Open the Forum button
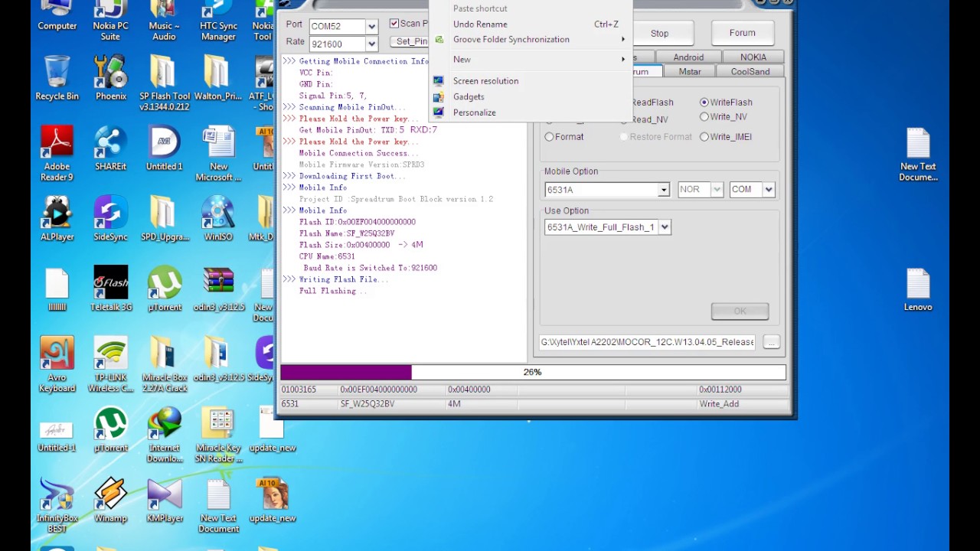 pyautogui.click(x=742, y=33)
